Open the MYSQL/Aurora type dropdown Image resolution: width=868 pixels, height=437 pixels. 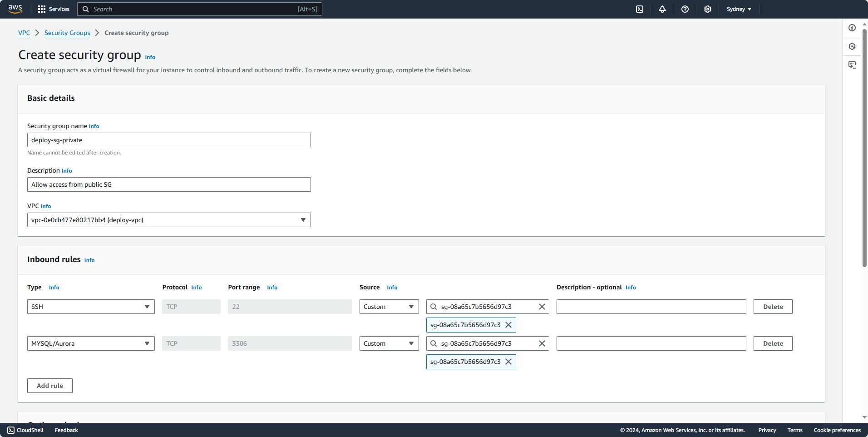point(91,343)
